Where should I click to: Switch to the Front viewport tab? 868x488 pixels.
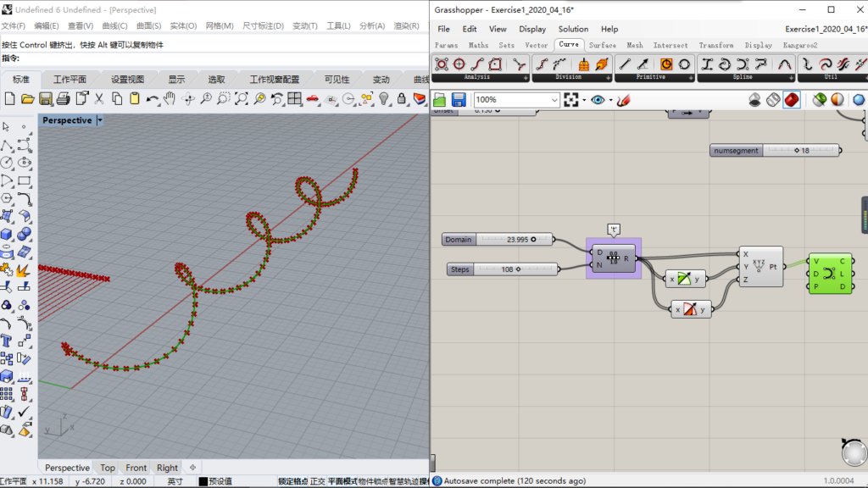(136, 468)
